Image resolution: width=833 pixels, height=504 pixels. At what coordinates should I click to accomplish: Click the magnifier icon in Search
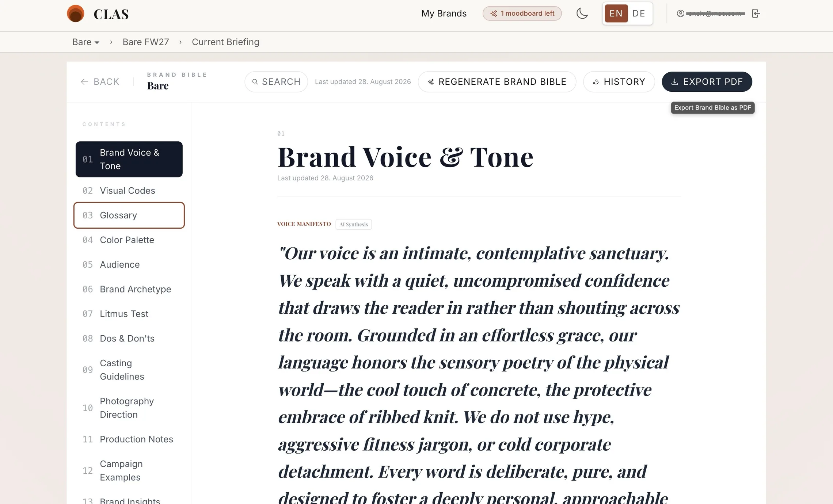pos(255,82)
